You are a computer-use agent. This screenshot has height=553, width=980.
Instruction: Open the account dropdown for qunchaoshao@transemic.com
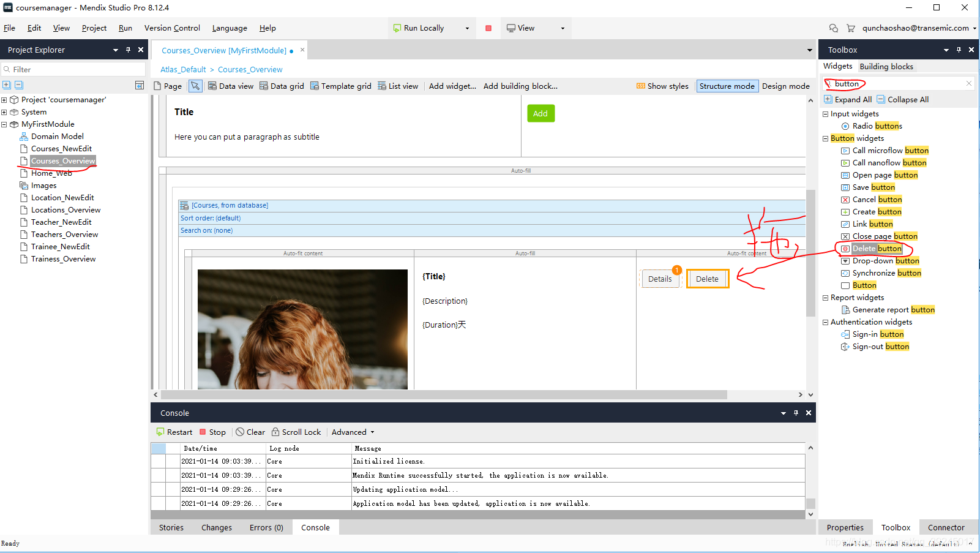click(x=974, y=28)
